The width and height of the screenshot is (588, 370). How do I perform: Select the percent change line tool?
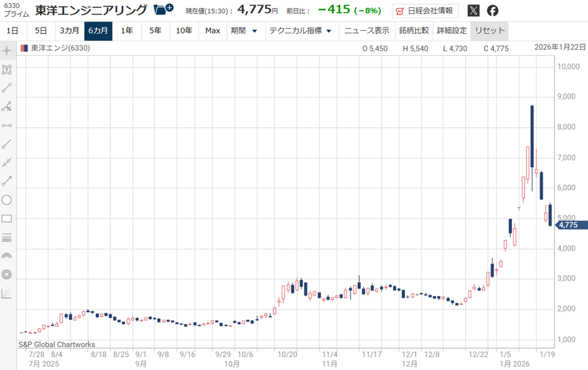tap(7, 106)
